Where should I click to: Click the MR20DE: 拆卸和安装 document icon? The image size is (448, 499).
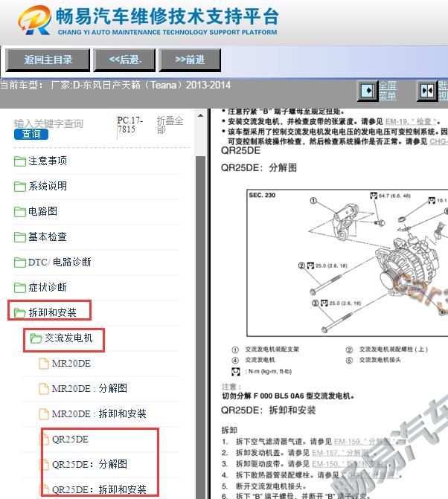(44, 414)
